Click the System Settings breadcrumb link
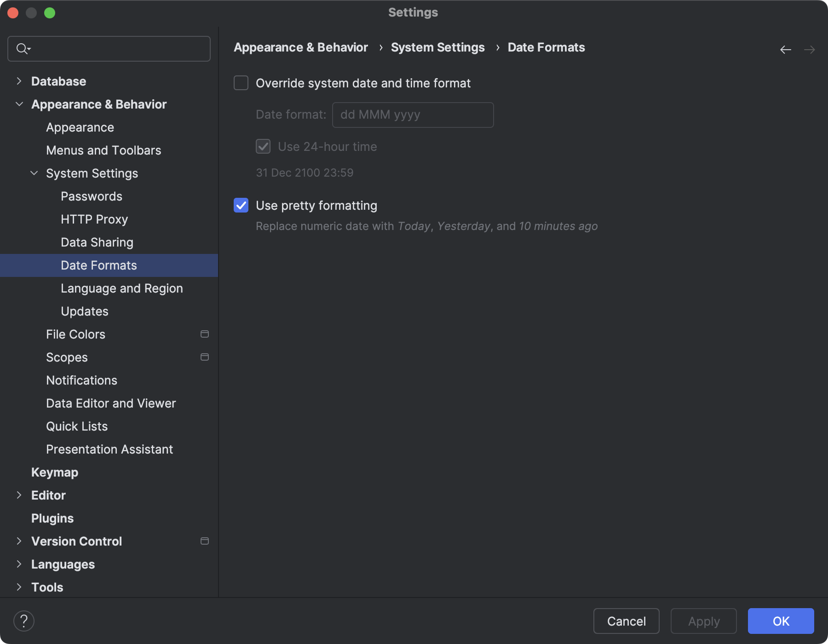Screen dimensions: 828x644 (x=437, y=47)
